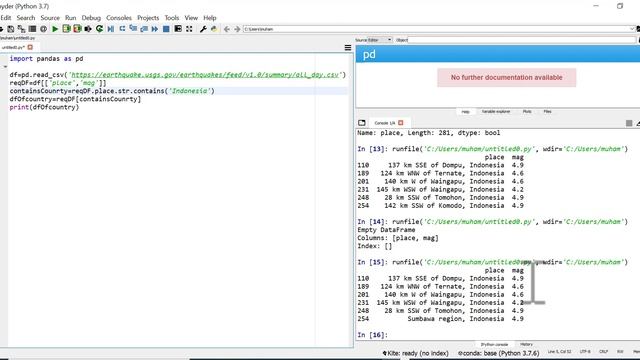Open the Search menu
This screenshot has width=640, height=360.
click(x=26, y=18)
